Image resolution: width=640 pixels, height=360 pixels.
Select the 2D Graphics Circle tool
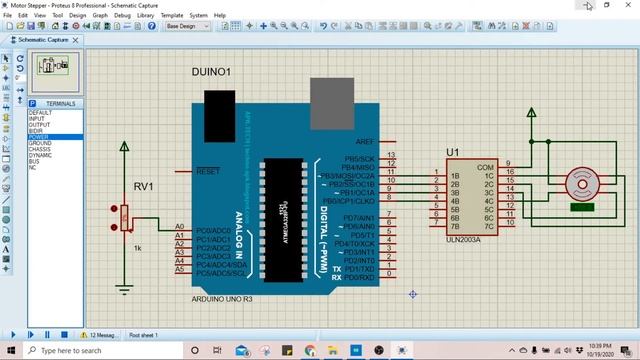pyautogui.click(x=6, y=220)
